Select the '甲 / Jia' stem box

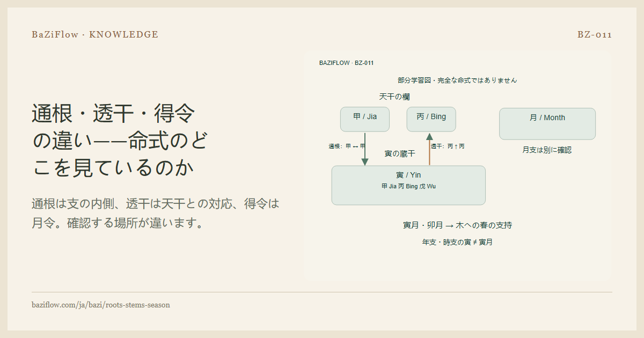(x=365, y=119)
